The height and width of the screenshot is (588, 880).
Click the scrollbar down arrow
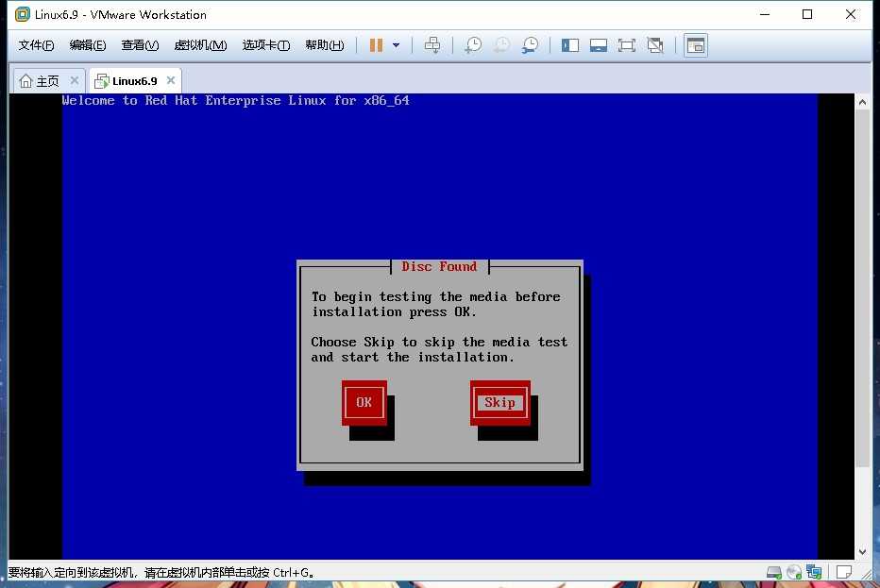pos(863,552)
